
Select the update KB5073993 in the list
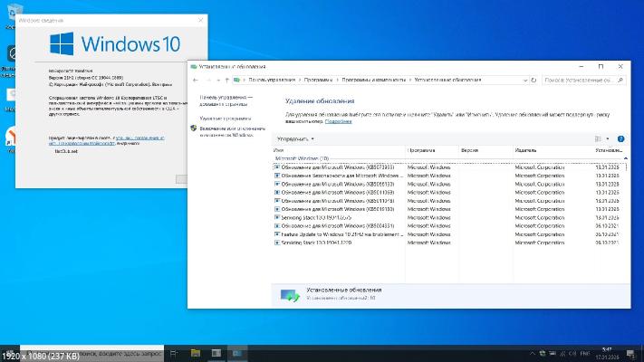coord(337,167)
